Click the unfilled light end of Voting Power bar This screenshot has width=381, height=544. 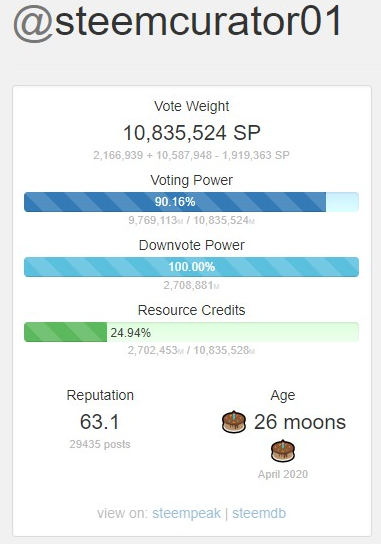342,202
